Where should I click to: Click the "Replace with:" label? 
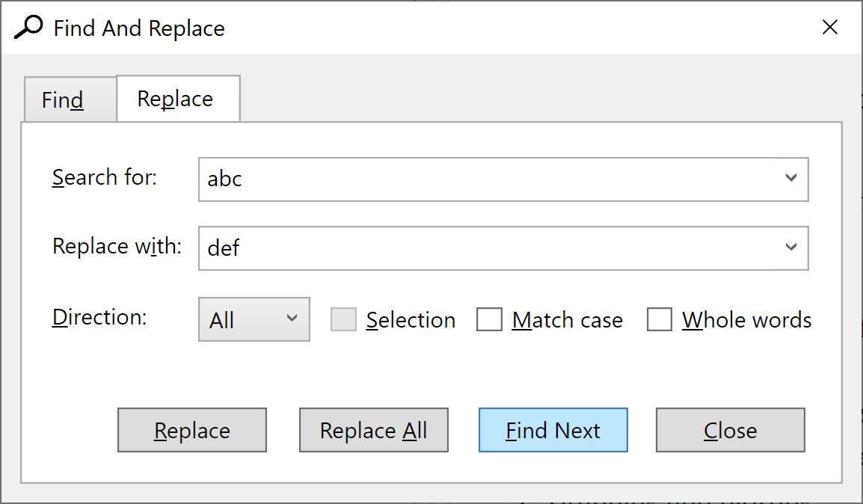[x=117, y=246]
